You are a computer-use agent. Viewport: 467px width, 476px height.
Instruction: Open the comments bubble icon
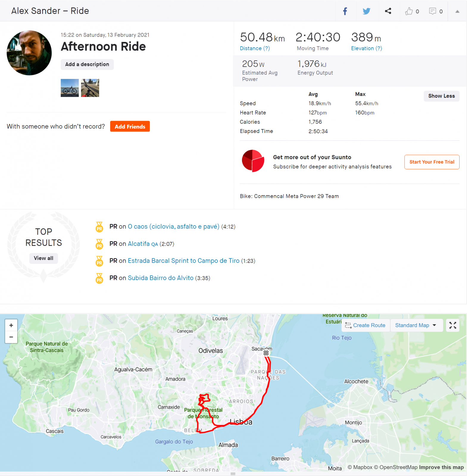coord(432,11)
